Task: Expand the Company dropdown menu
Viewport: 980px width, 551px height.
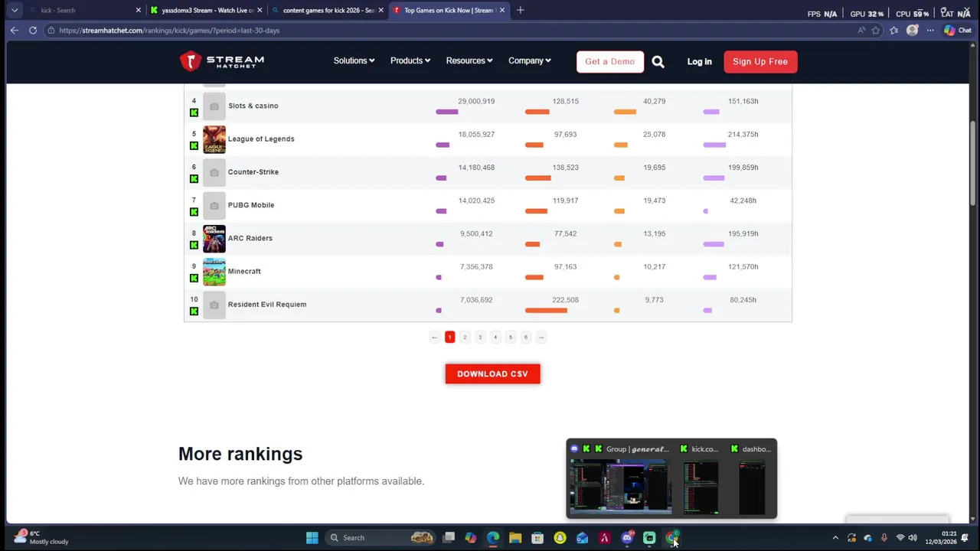Action: click(530, 61)
